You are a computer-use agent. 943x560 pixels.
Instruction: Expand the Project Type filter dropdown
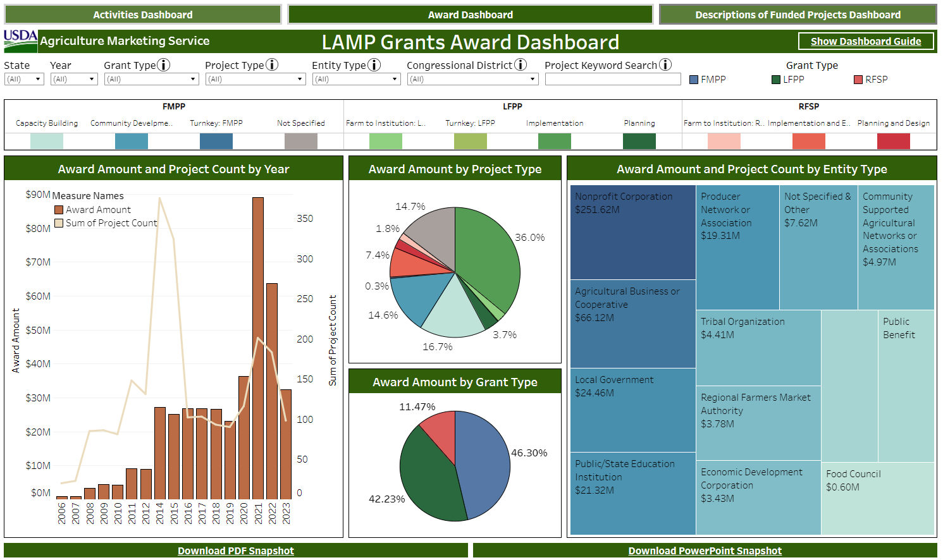(x=256, y=79)
